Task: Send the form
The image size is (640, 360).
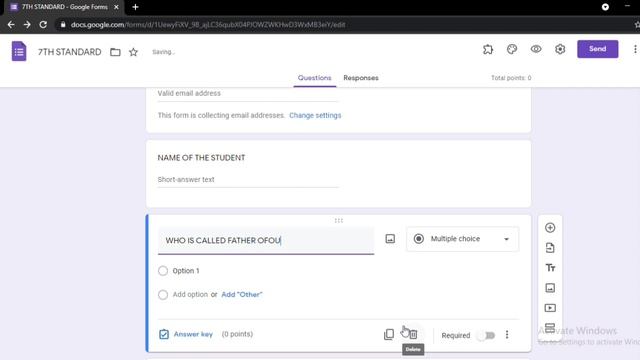Action: coord(598,49)
